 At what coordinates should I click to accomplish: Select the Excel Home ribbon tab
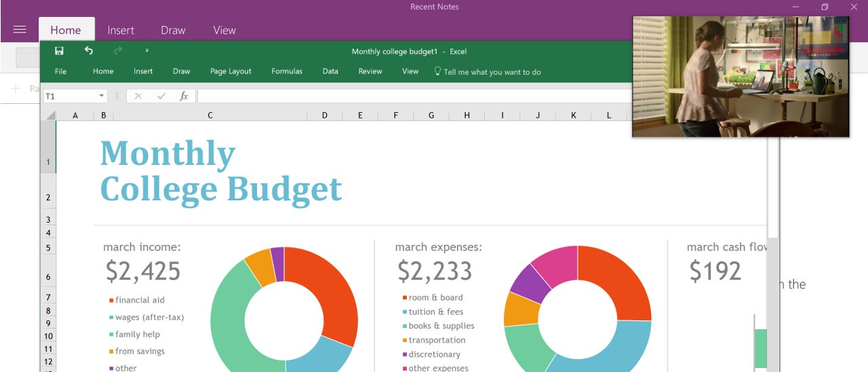103,71
